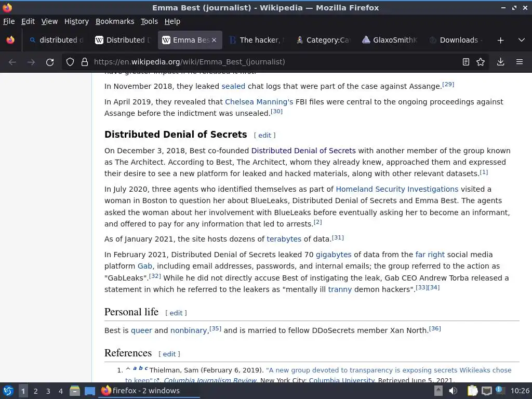Click the Firefox View icon in tab bar

pyautogui.click(x=10, y=40)
